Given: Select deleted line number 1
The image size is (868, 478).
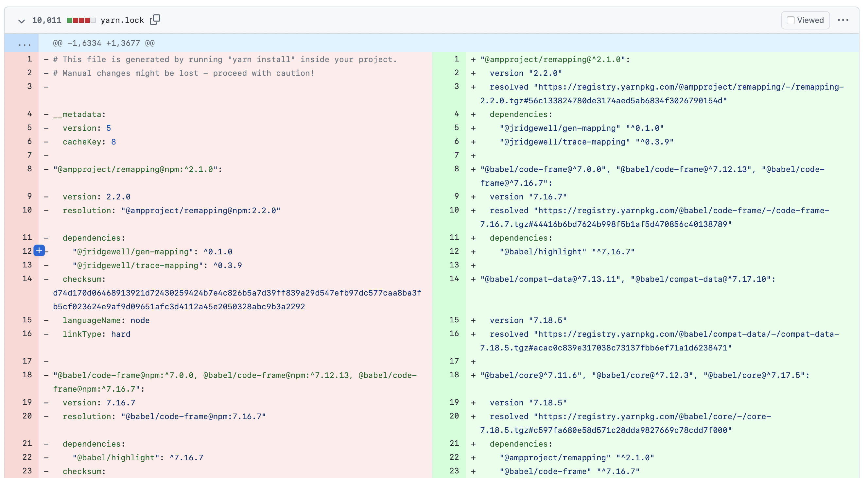Looking at the screenshot, I should pyautogui.click(x=30, y=59).
